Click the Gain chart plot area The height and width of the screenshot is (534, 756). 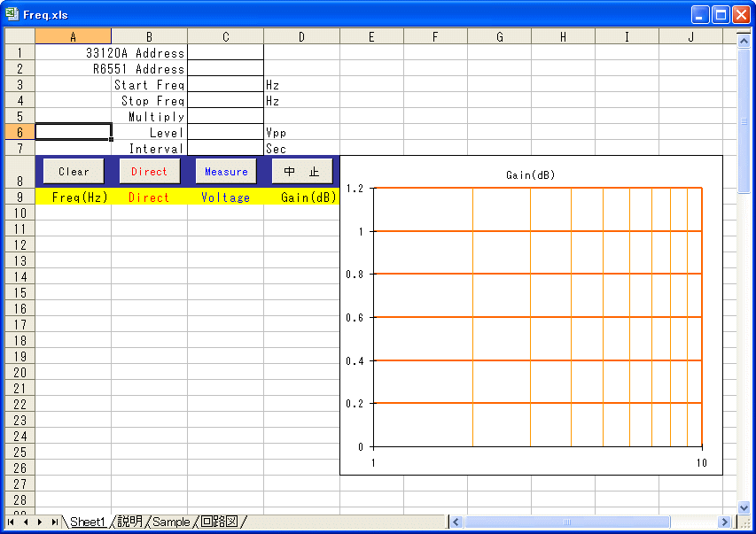pyautogui.click(x=538, y=317)
